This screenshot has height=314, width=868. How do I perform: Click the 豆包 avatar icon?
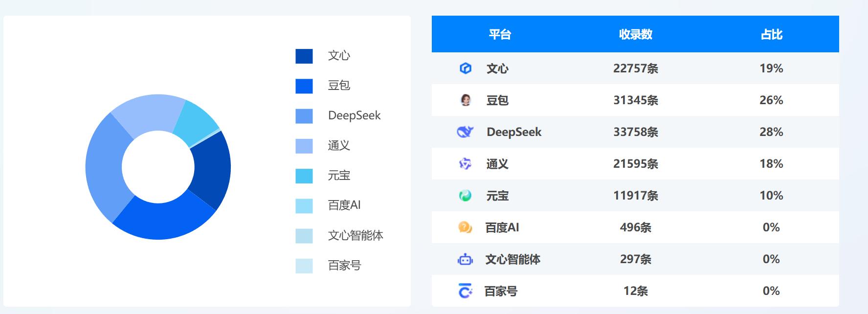click(466, 100)
